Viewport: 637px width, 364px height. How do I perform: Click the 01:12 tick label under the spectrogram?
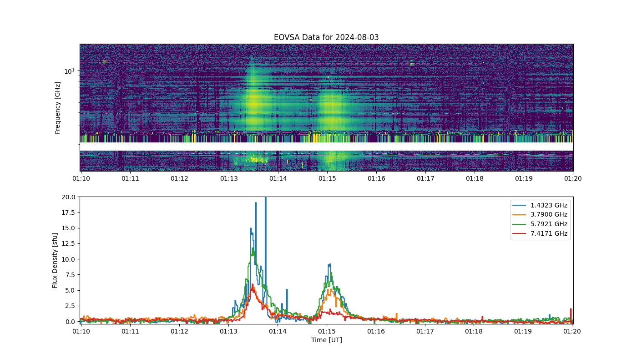pos(179,178)
